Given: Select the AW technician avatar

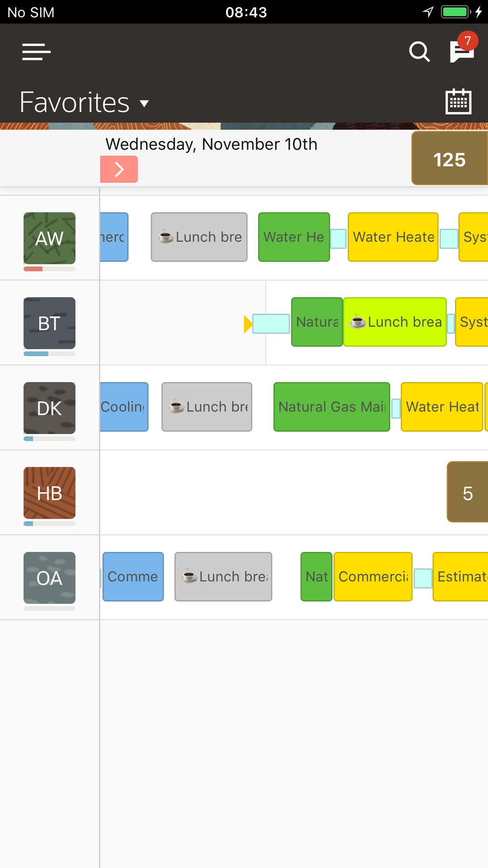Looking at the screenshot, I should click(49, 238).
